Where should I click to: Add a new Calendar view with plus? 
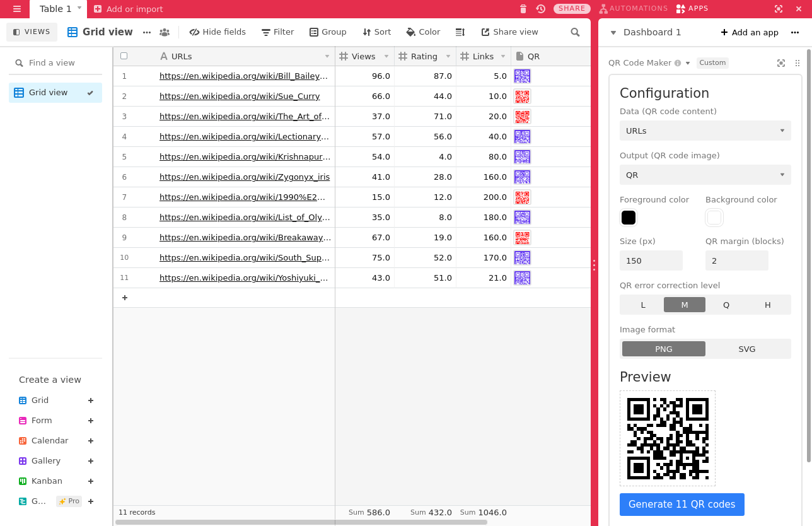[x=91, y=441]
